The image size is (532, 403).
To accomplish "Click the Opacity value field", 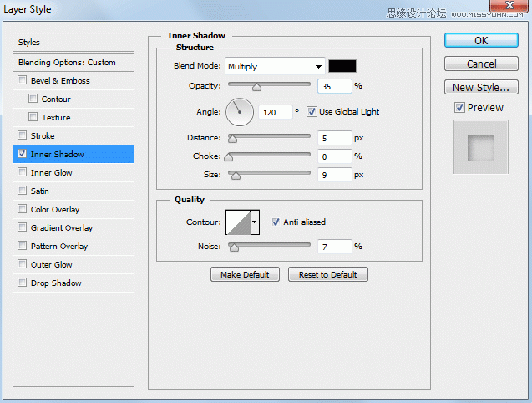I will [335, 86].
